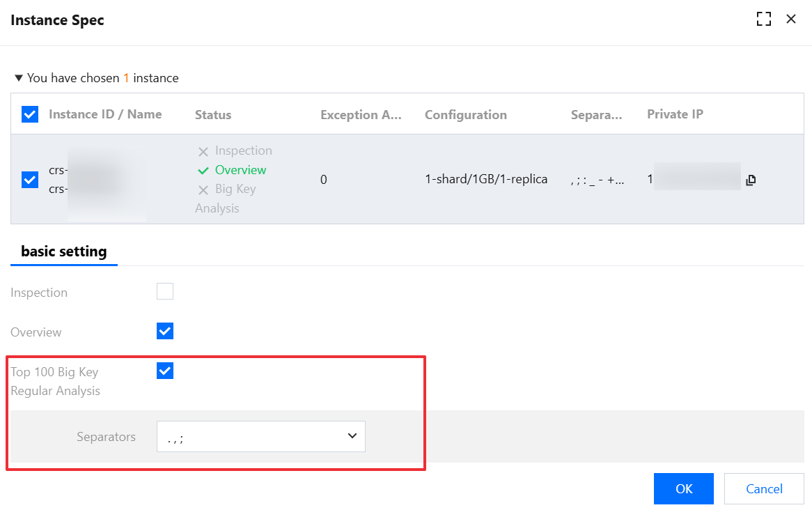Open the Separators dropdown

point(261,437)
